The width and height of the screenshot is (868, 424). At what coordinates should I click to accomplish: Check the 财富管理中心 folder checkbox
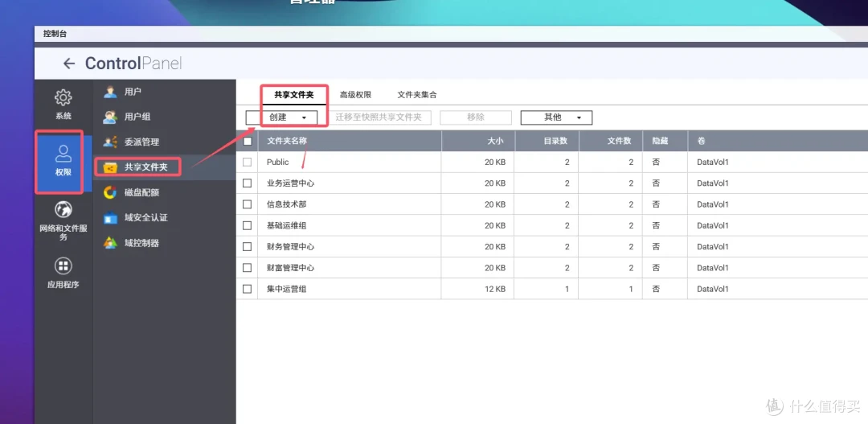point(248,267)
